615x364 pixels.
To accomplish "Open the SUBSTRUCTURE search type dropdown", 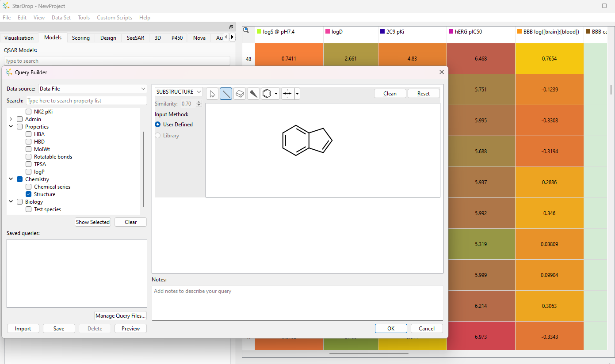I will [x=179, y=92].
